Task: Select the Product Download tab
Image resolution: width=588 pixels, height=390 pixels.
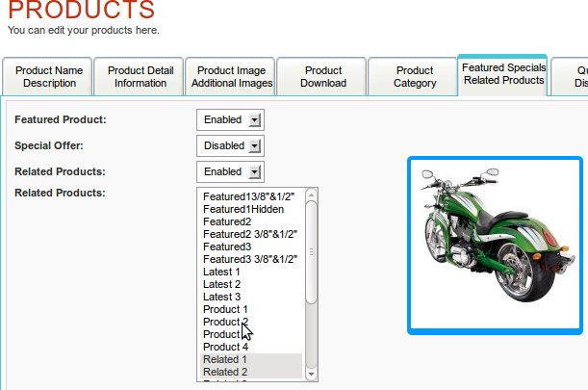Action: tap(323, 77)
